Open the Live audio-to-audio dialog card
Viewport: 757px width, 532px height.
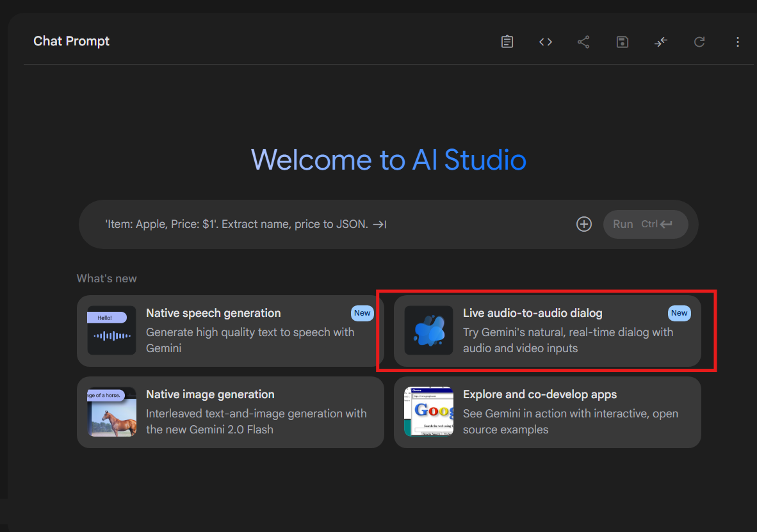pyautogui.click(x=548, y=331)
